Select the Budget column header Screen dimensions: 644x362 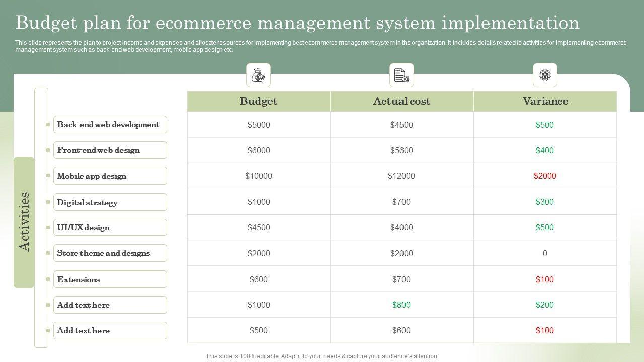(x=259, y=101)
